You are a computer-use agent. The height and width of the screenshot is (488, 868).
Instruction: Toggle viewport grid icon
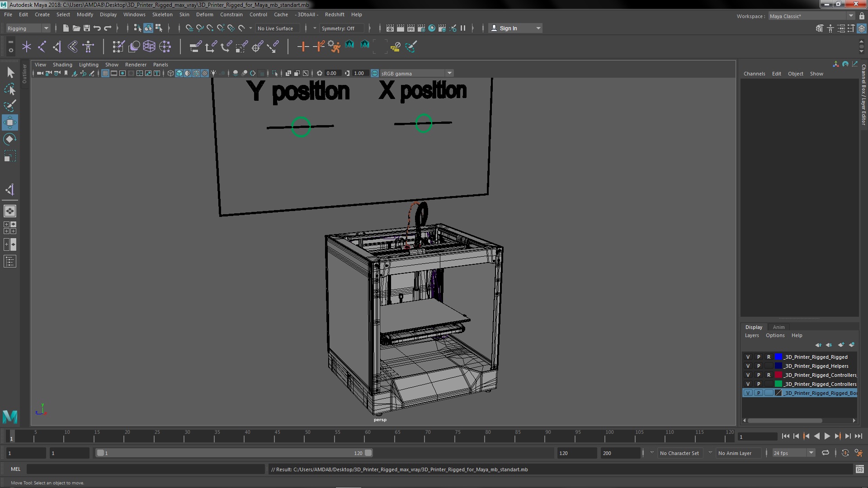[105, 73]
